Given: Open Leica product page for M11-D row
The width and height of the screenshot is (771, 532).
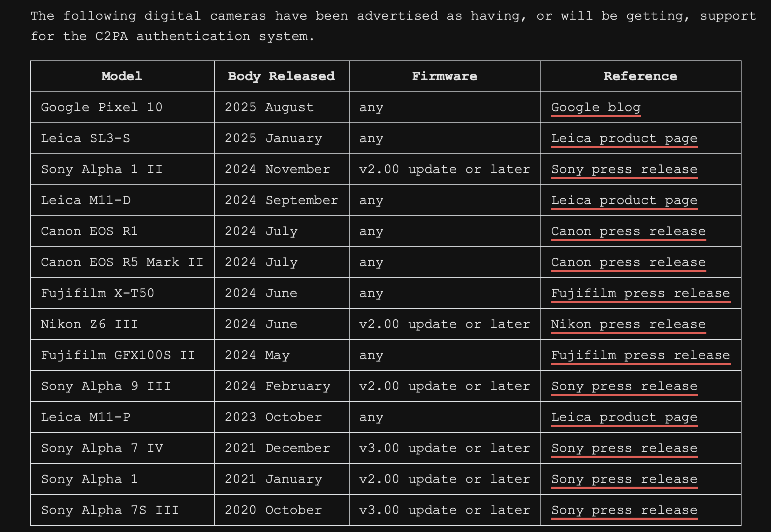Looking at the screenshot, I should tap(624, 200).
